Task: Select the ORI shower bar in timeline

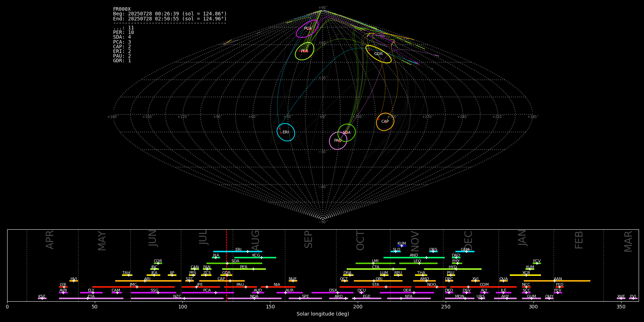Action: click(378, 281)
